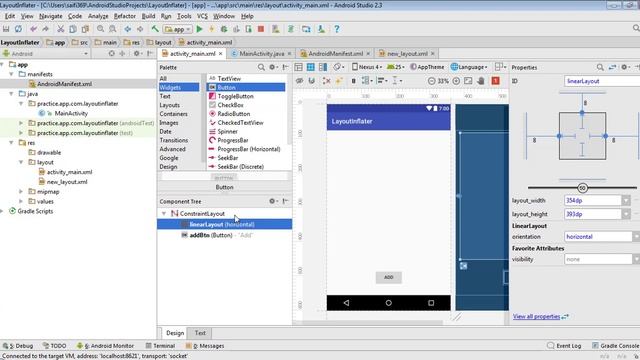
Task: Open the layout_width value dropdown
Action: point(626,200)
